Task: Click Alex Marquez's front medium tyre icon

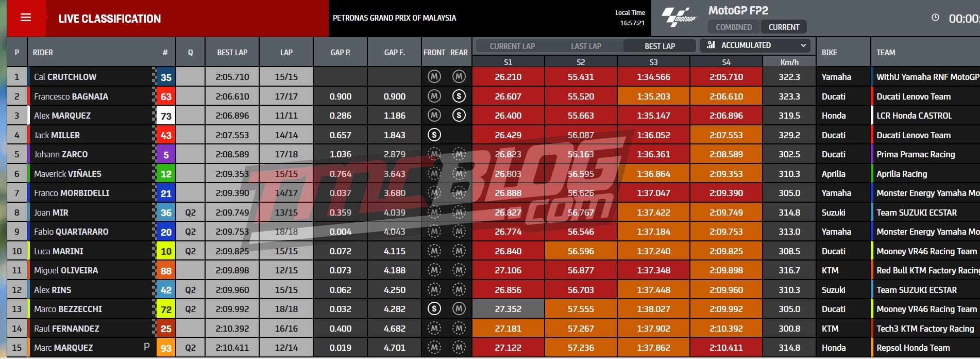Action: coord(434,116)
